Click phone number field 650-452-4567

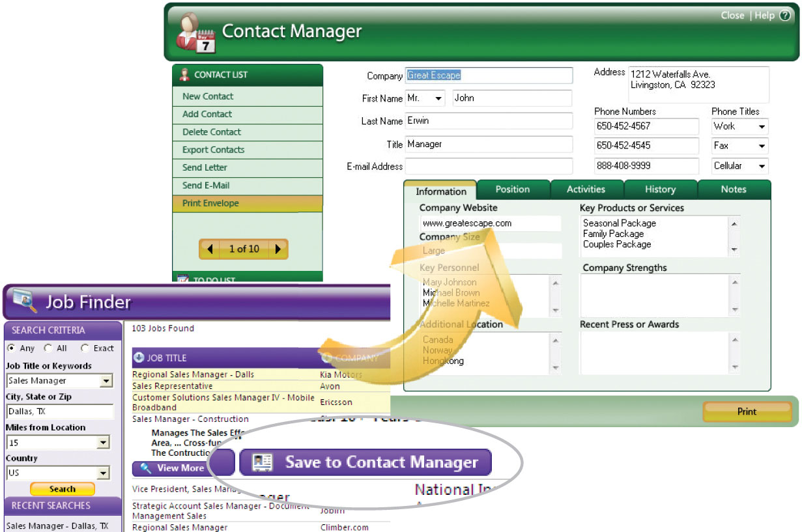tap(646, 126)
